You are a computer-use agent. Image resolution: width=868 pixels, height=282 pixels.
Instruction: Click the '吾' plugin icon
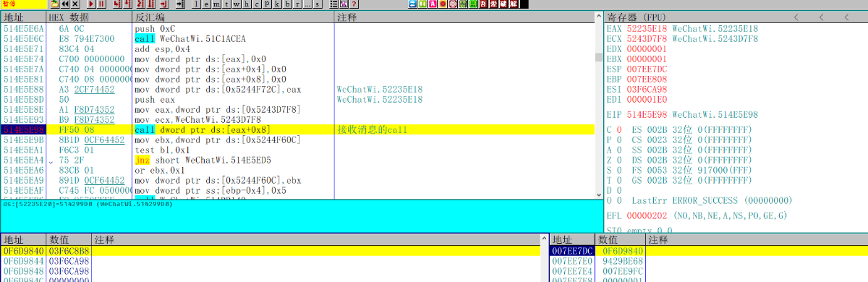[x=483, y=4]
